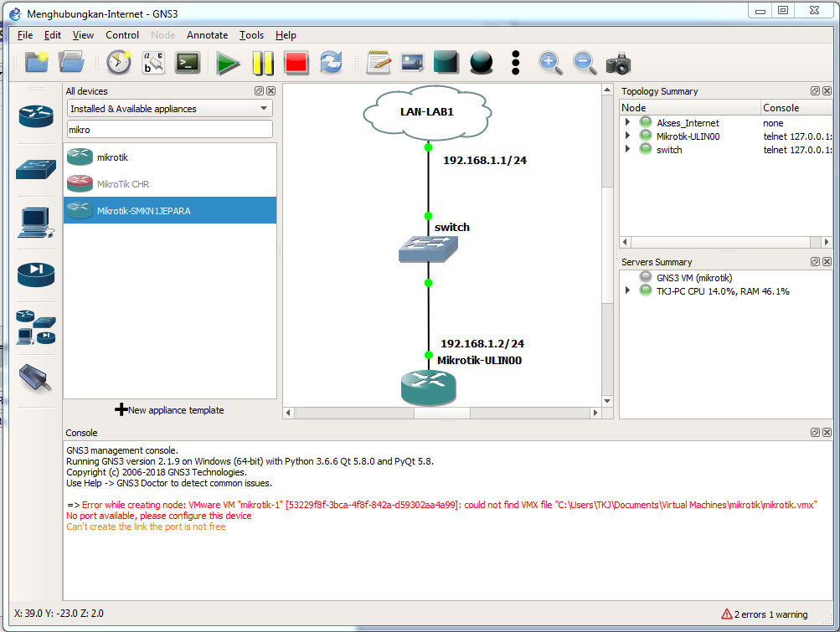This screenshot has width=840, height=632.
Task: Open the Control menu
Action: pos(122,35)
